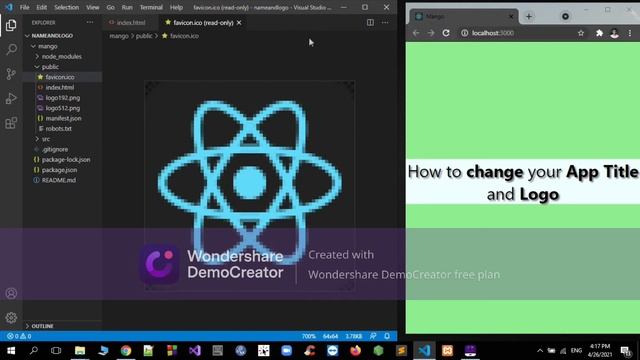Open the Extensions view
This screenshot has height=360, width=640.
[x=11, y=123]
